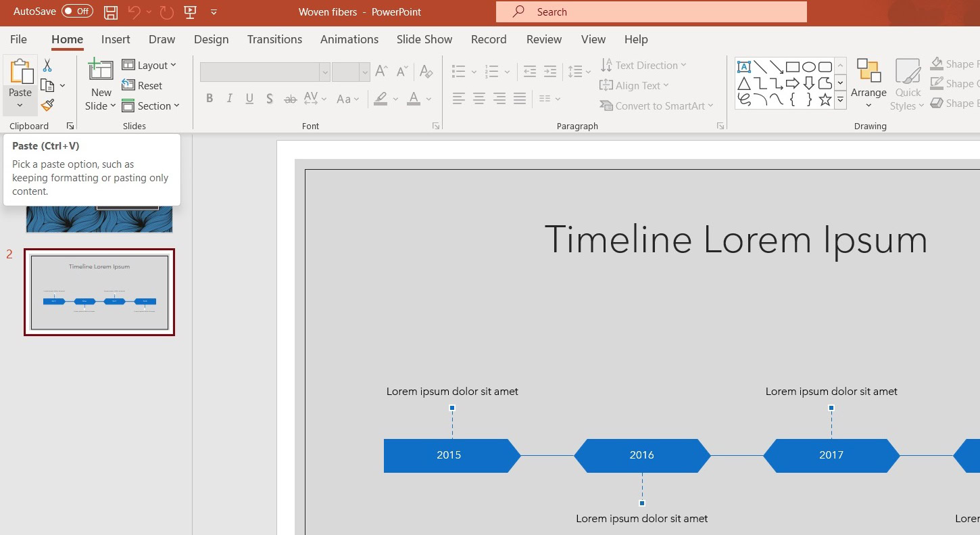
Task: Click the Increase Font Size icon
Action: 381,71
